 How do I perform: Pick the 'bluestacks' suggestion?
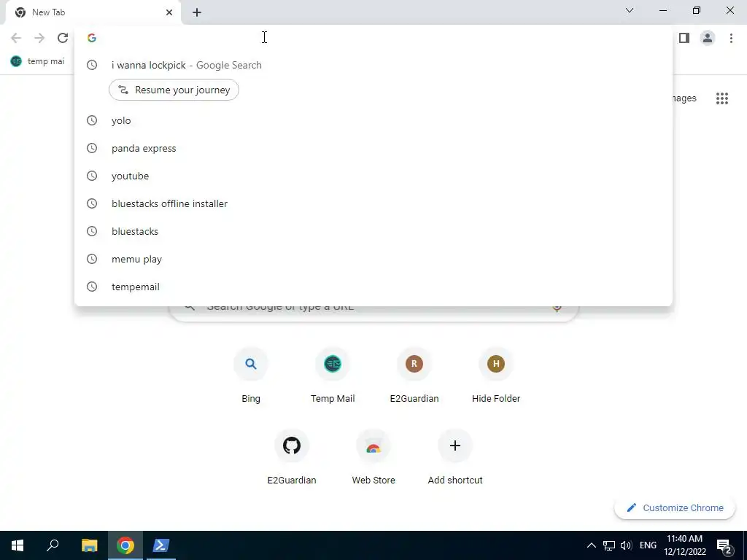(x=373, y=231)
